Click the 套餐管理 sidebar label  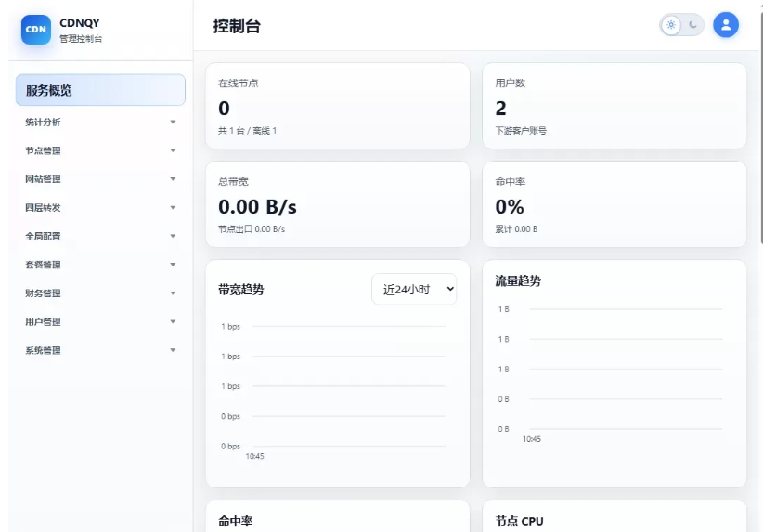tap(43, 265)
